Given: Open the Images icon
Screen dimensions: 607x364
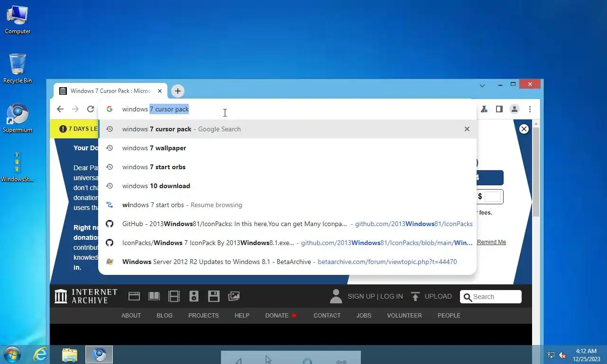Looking at the screenshot, I should click(x=234, y=296).
